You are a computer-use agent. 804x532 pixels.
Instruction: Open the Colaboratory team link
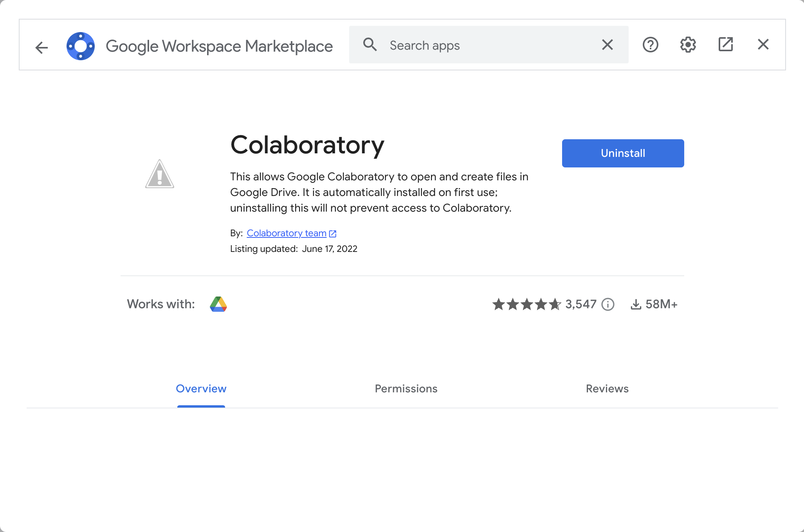287,233
